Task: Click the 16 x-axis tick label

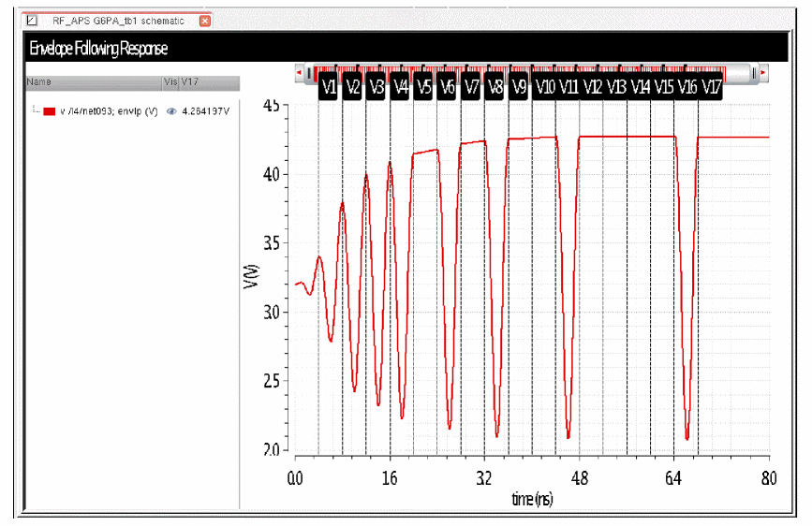Action: tap(390, 478)
